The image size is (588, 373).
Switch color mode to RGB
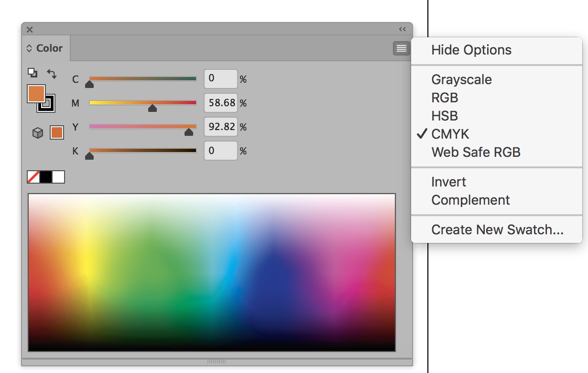[x=445, y=98]
